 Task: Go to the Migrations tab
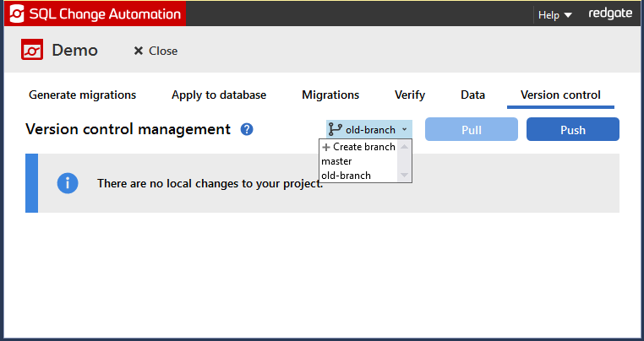point(330,95)
